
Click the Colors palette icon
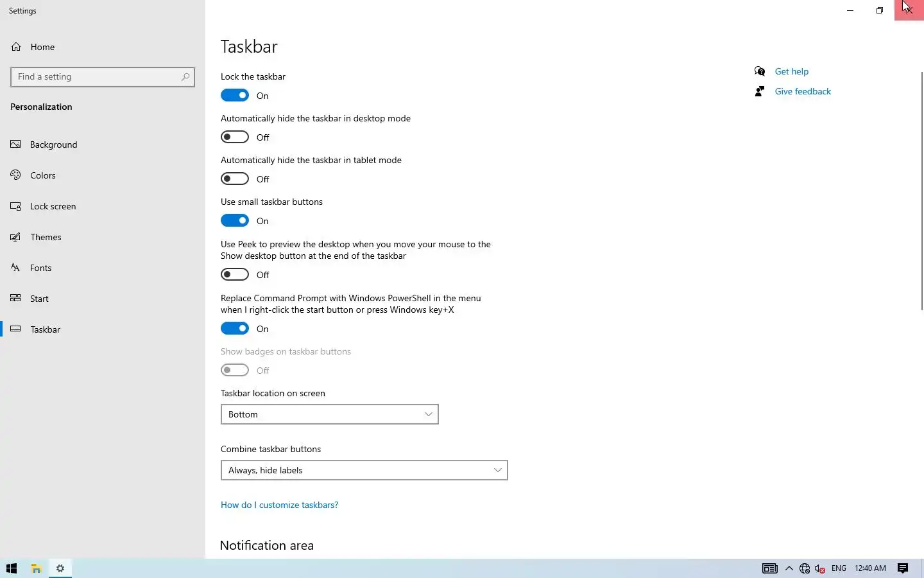tap(16, 175)
